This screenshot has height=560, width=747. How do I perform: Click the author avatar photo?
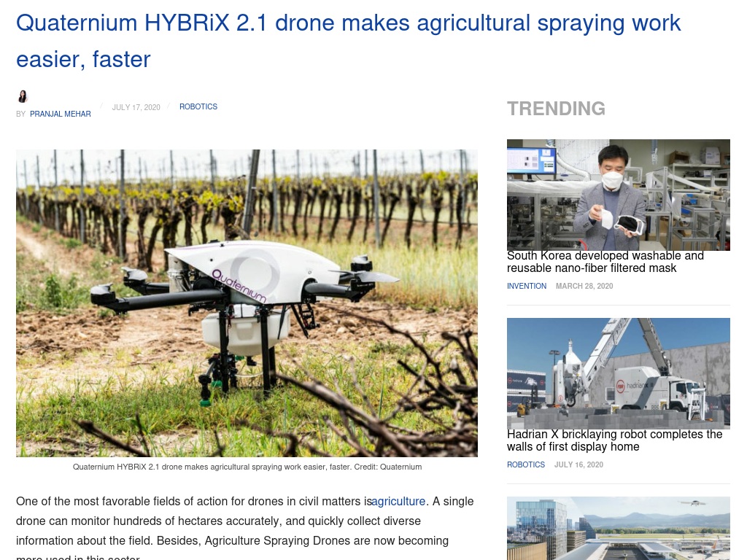(x=23, y=97)
